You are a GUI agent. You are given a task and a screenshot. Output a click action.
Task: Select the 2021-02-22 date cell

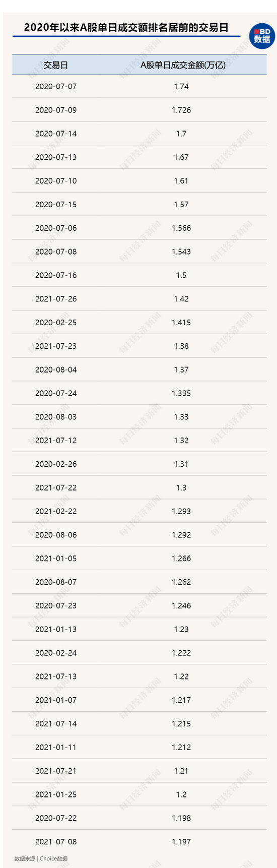(x=56, y=511)
